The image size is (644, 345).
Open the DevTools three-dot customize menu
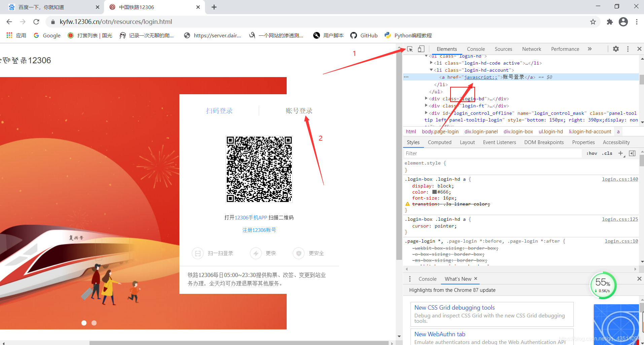[x=628, y=49]
